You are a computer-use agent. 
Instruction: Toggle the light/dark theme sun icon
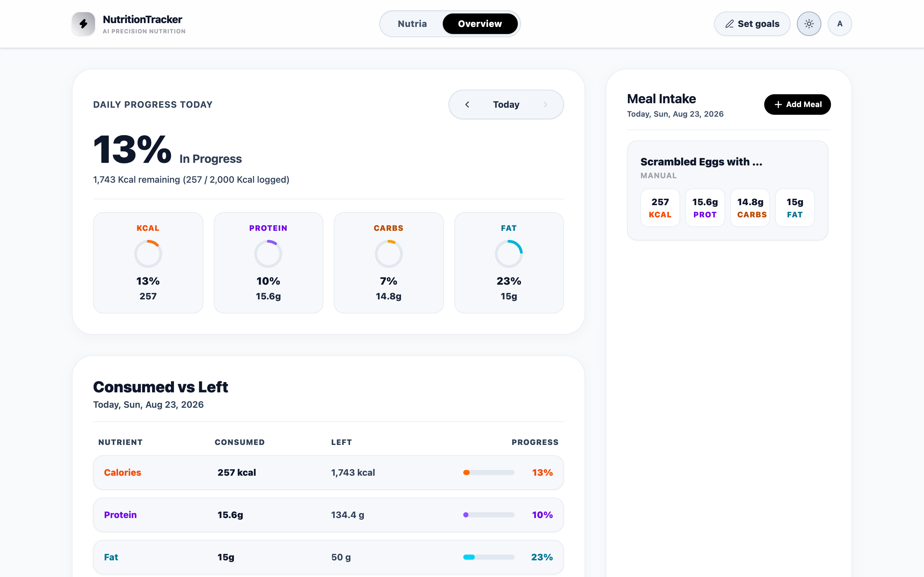point(809,24)
